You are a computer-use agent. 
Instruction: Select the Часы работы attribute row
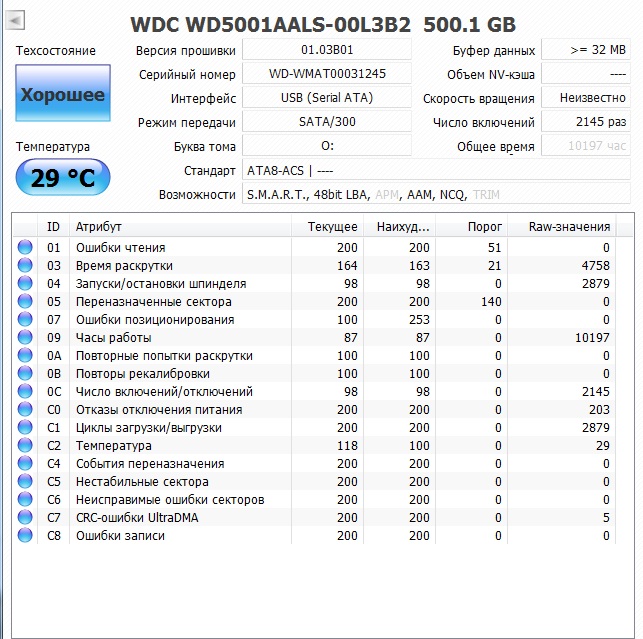[x=314, y=338]
